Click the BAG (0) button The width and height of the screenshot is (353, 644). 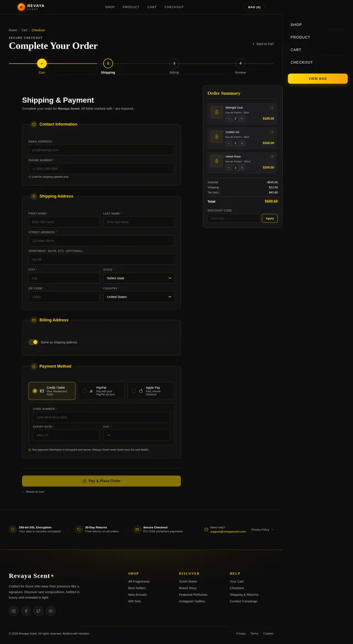pos(254,7)
